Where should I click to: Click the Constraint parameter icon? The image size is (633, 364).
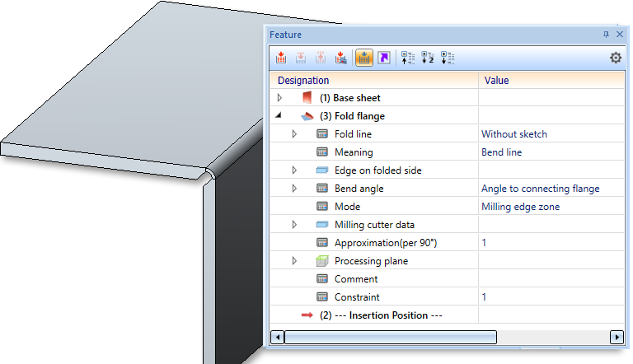pos(321,296)
